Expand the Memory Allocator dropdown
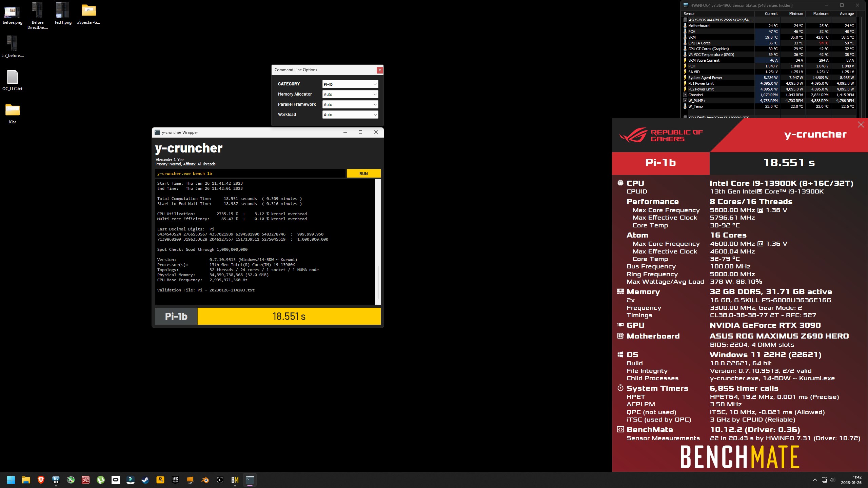 350,94
